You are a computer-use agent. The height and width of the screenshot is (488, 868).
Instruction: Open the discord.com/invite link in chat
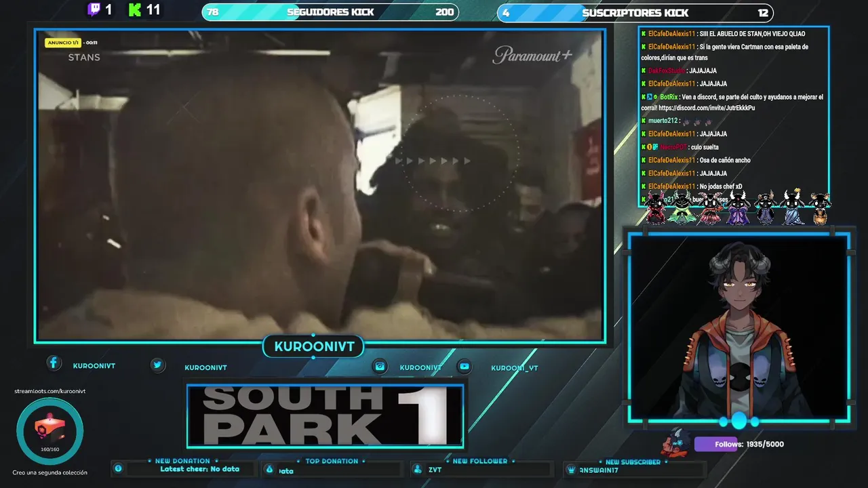pyautogui.click(x=706, y=108)
